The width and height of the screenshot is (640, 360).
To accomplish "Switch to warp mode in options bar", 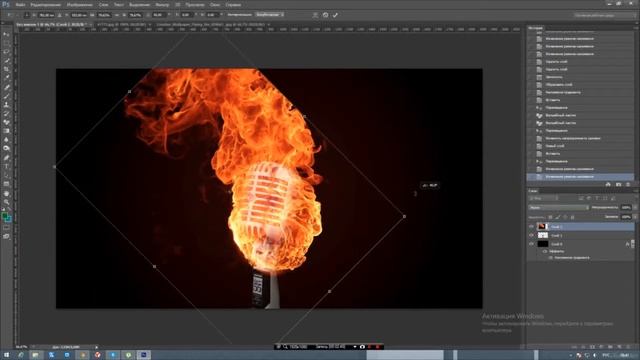I will [x=315, y=15].
